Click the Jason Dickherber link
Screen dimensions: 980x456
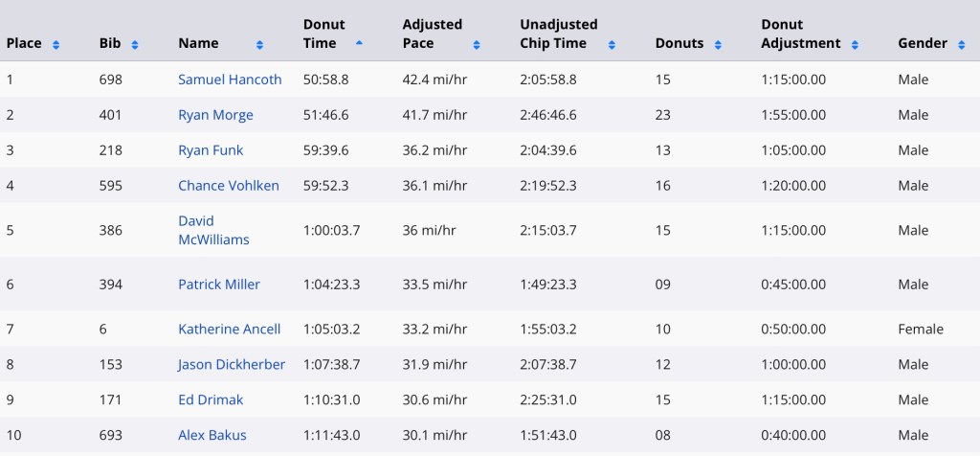pos(232,364)
